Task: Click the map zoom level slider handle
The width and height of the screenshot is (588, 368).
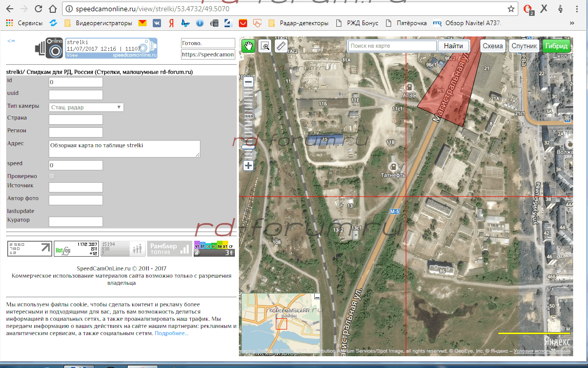Action: pyautogui.click(x=248, y=147)
